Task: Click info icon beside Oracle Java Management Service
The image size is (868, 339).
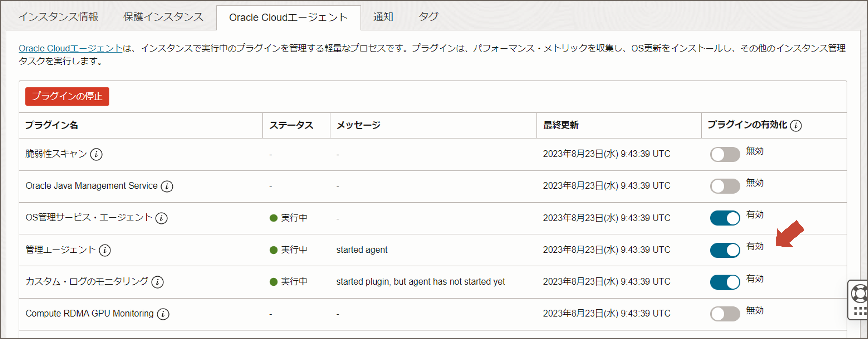Action: 167,186
